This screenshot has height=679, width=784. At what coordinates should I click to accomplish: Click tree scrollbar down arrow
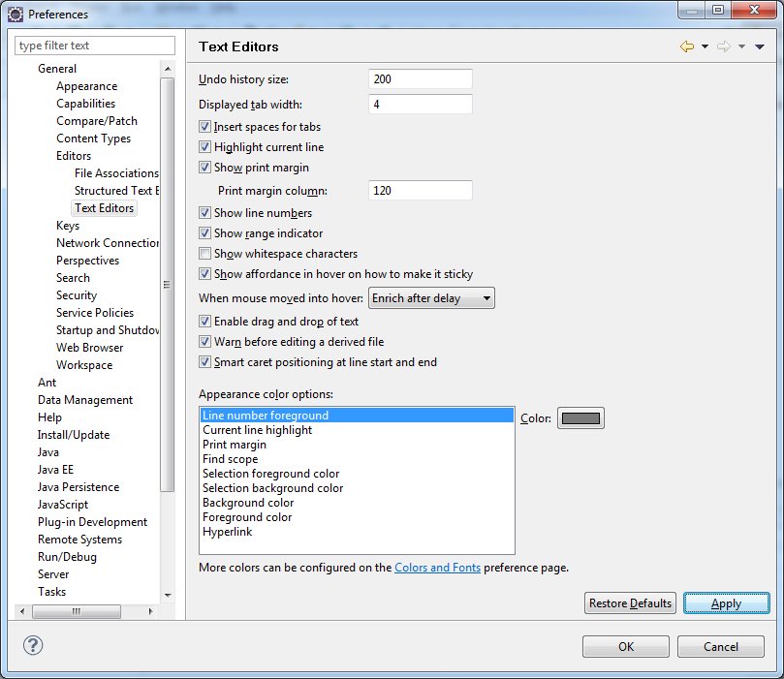[x=168, y=595]
